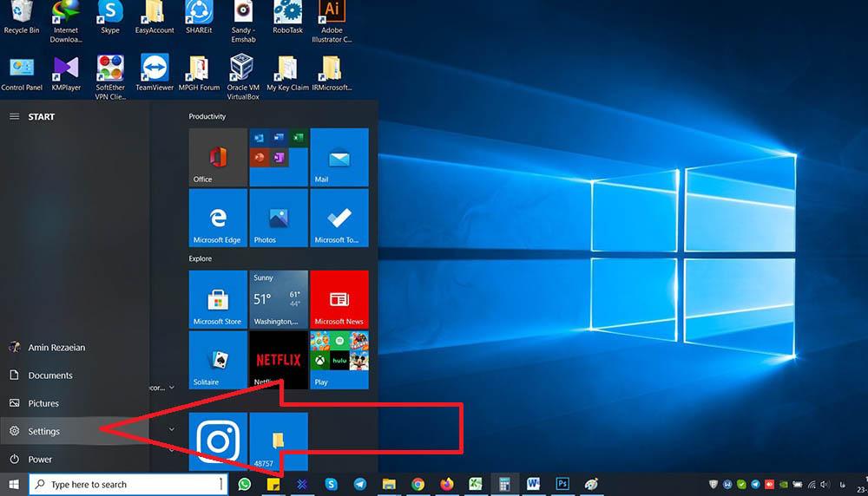868x496 pixels.
Task: Open the Office tile in Start menu
Action: 218,157
